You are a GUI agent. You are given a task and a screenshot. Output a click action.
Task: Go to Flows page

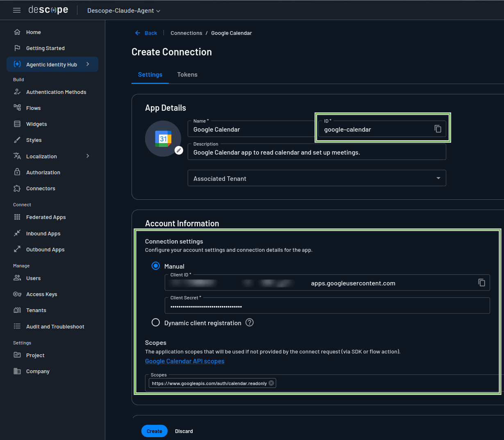click(x=52, y=108)
